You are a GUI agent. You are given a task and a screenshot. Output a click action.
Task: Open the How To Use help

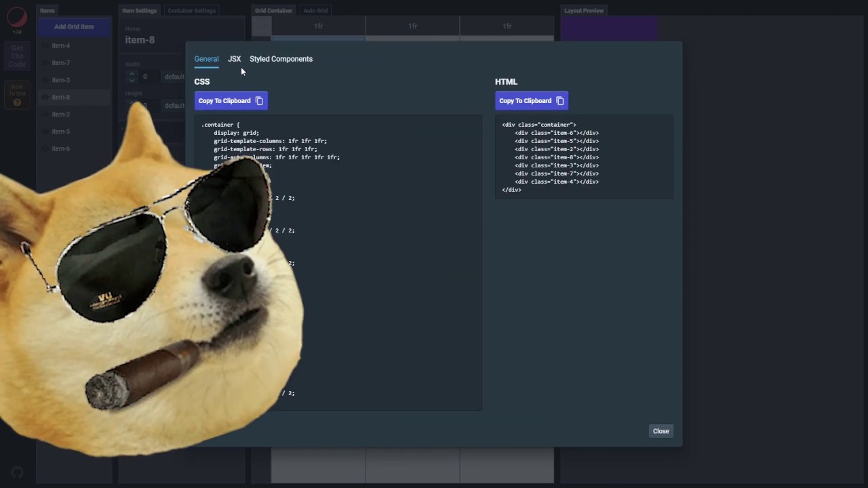tap(17, 95)
